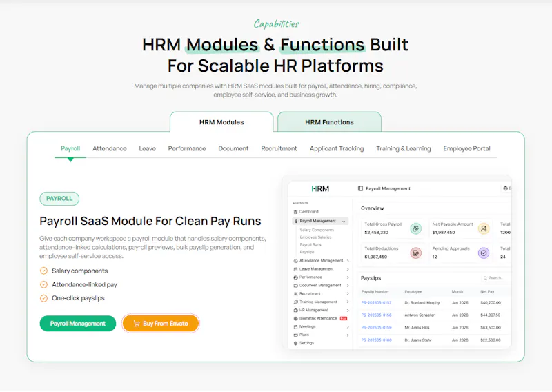This screenshot has width=552, height=392.
Task: Expand Leave Management submenu arrow
Action: (348, 269)
